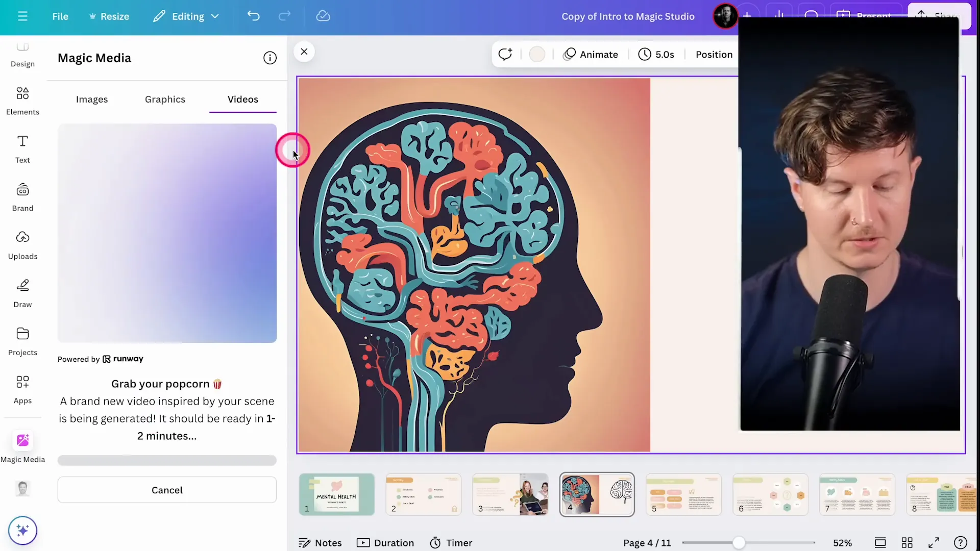
Task: Open the help question mark
Action: [x=960, y=543]
